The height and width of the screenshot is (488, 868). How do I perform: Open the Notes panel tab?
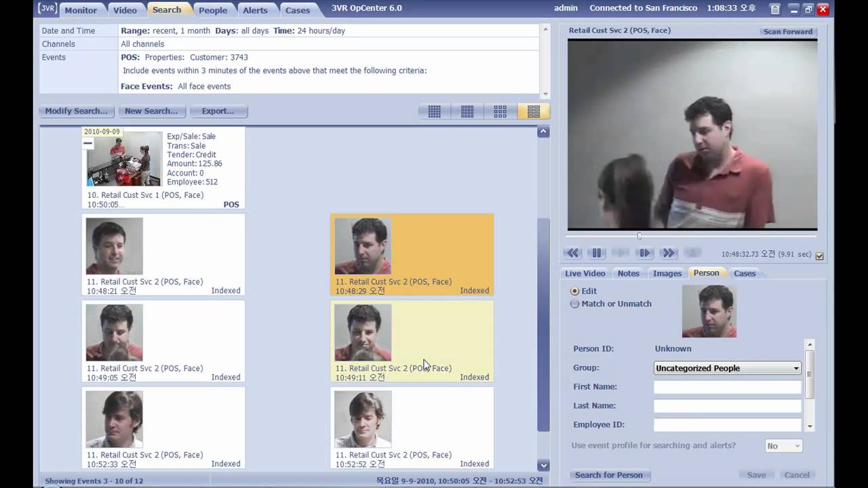coord(629,273)
